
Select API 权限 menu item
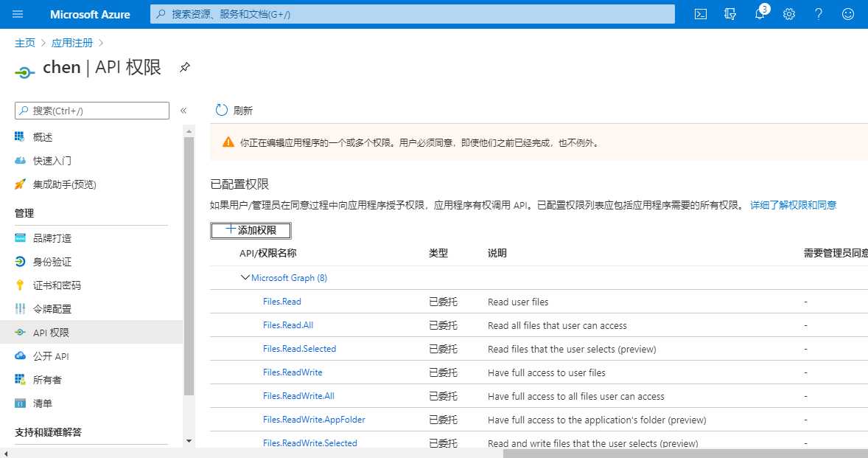coord(91,333)
